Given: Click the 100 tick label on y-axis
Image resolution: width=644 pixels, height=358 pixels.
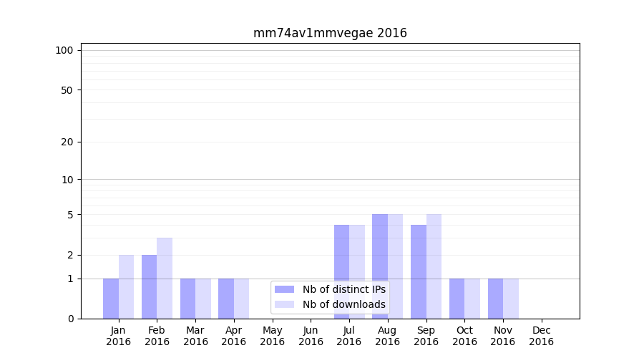Looking at the screenshot, I should tap(64, 50).
